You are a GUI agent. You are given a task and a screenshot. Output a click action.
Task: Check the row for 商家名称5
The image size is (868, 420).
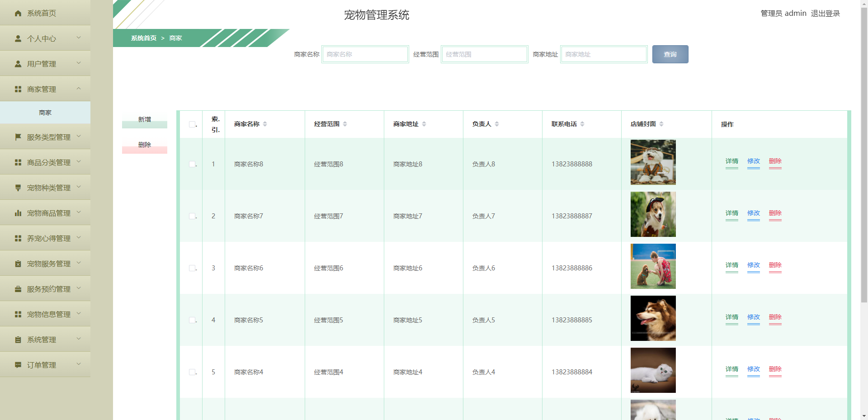192,320
